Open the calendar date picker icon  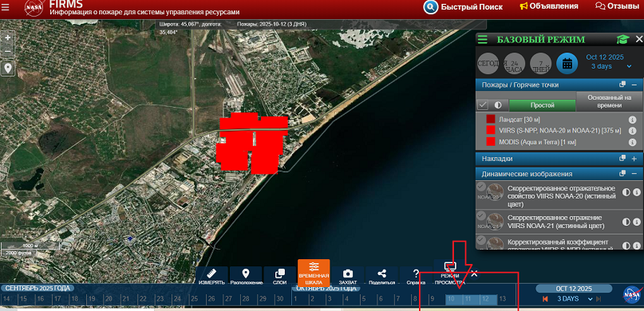(x=567, y=64)
